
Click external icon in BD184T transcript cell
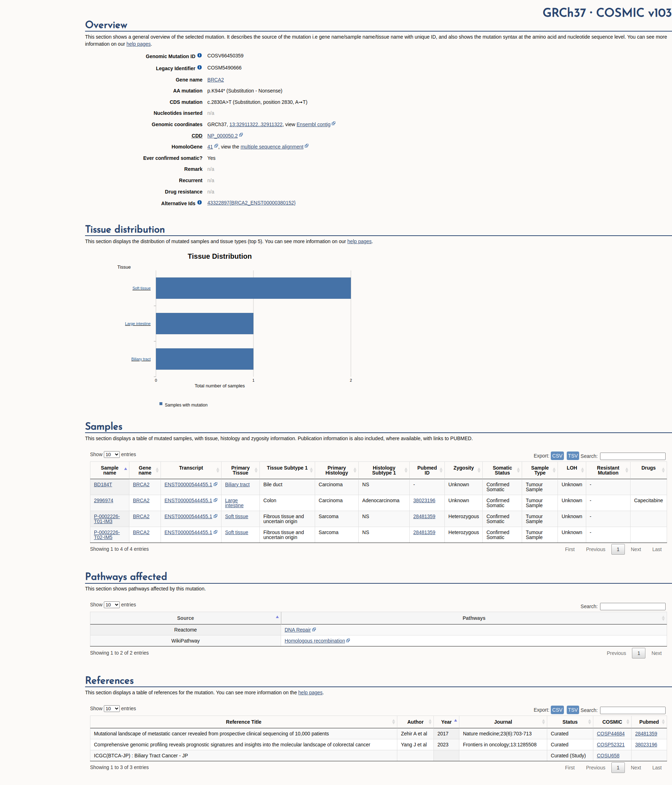[x=215, y=484]
